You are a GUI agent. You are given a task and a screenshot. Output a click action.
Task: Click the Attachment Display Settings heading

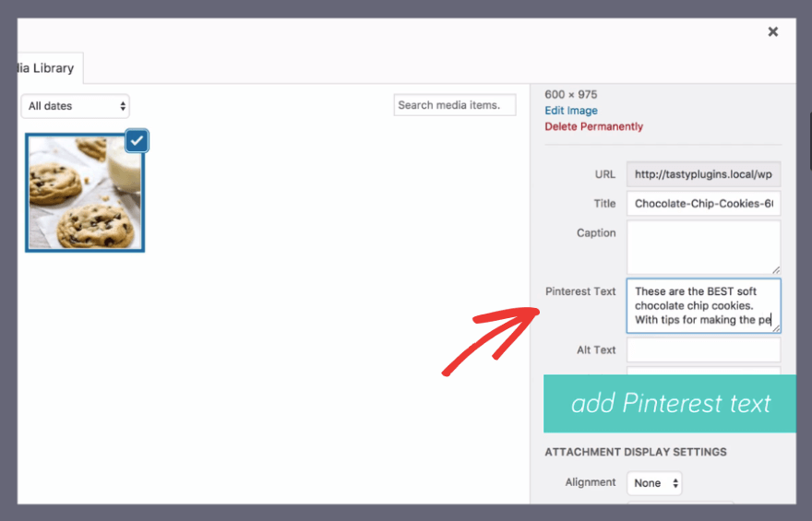pyautogui.click(x=636, y=452)
